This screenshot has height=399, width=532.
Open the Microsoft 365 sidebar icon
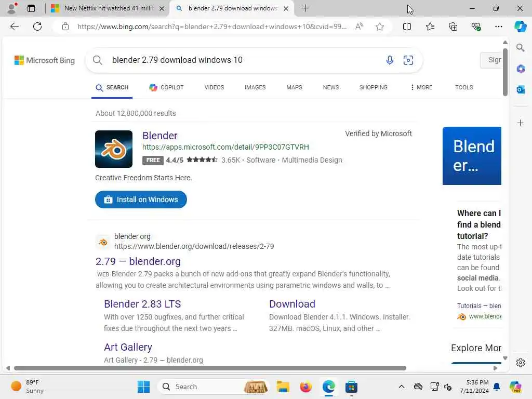(521, 69)
